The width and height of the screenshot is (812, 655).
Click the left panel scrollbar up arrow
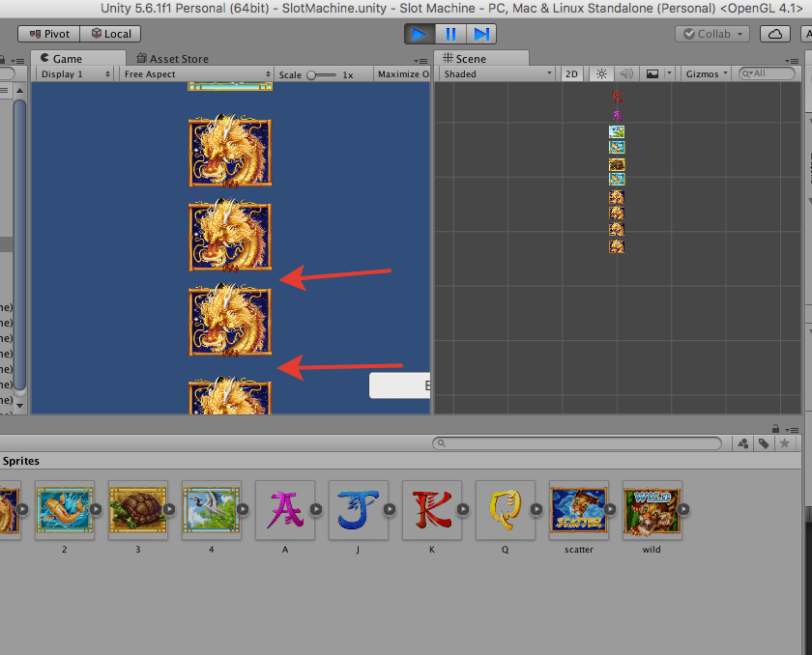pos(19,91)
